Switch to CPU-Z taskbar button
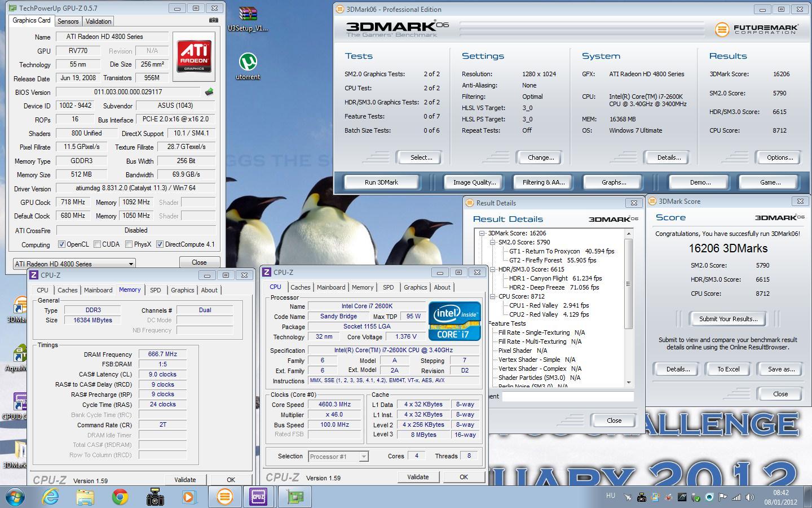This screenshot has height=508, width=812. coord(259,497)
